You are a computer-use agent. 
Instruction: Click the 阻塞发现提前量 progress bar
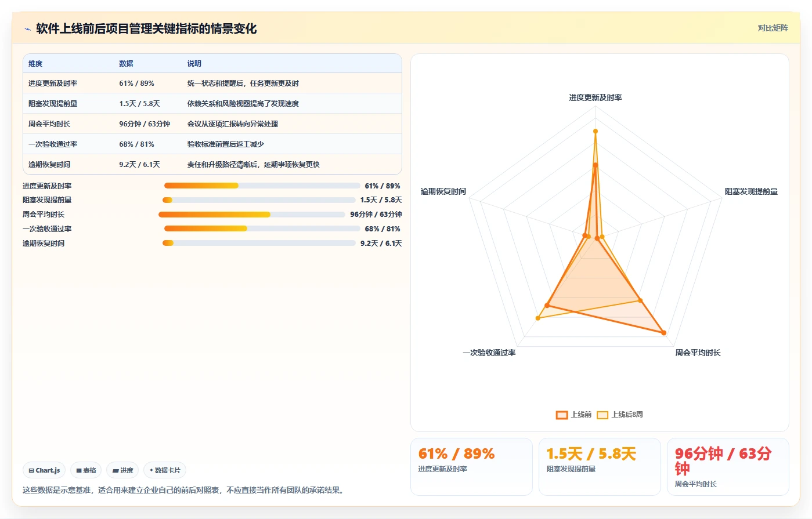(x=259, y=200)
